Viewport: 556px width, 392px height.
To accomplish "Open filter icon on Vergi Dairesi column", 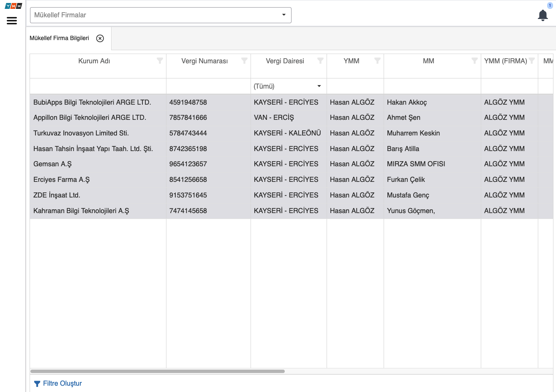I will 320,61.
